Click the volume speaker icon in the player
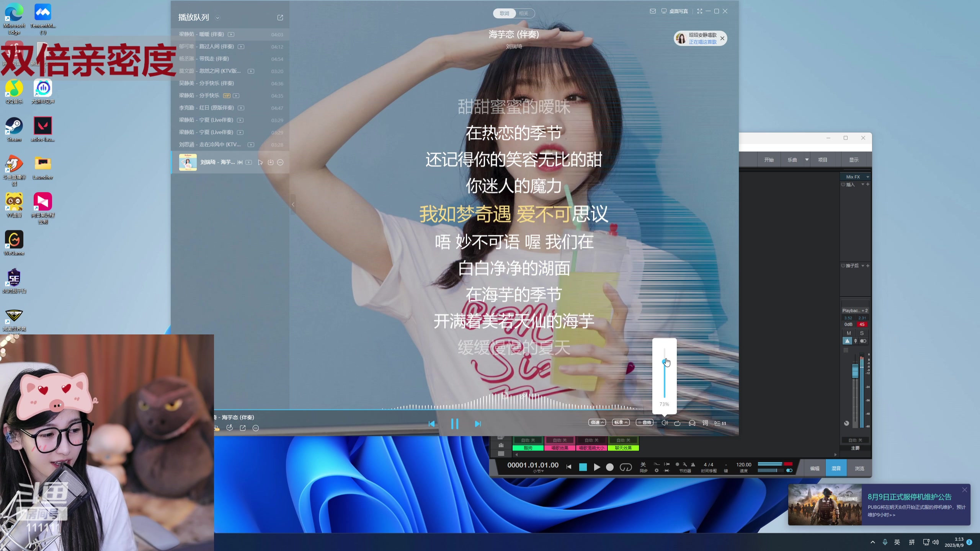The image size is (980, 551). (x=665, y=423)
